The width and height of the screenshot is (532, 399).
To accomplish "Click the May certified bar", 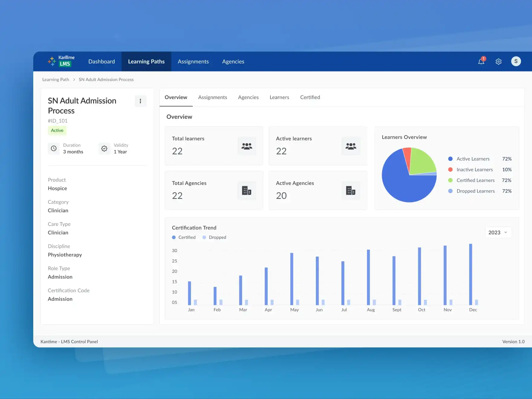I will pyautogui.click(x=292, y=279).
